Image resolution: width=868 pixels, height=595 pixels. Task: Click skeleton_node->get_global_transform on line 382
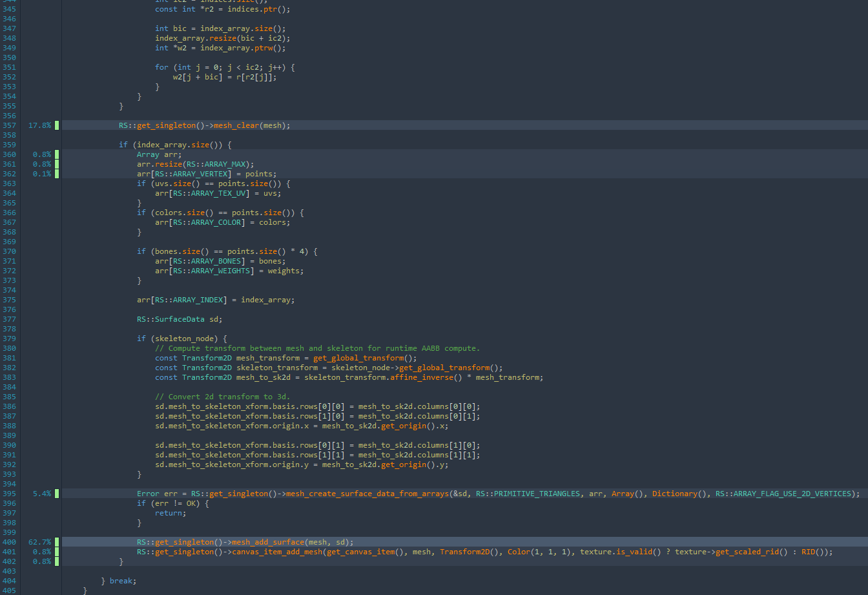pyautogui.click(x=410, y=368)
